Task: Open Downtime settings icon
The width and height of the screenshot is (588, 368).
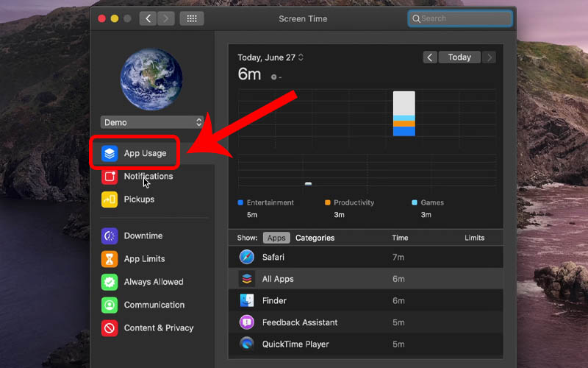Action: click(110, 236)
